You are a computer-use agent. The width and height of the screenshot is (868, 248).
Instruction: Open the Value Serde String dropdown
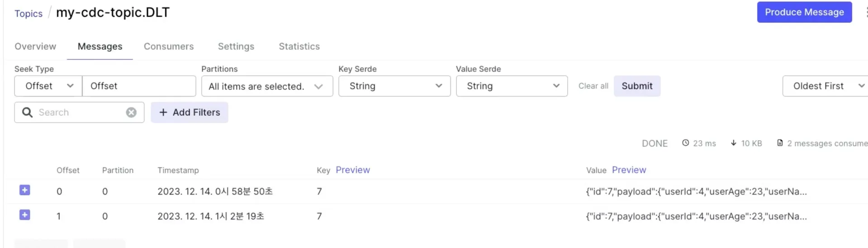click(x=512, y=86)
